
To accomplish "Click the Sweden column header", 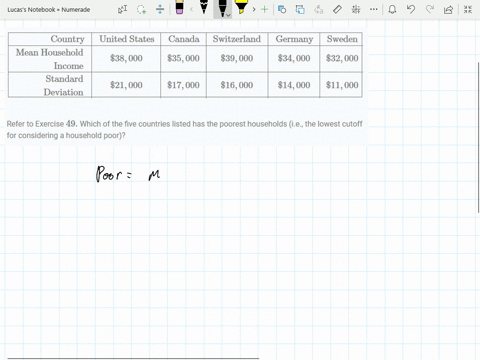I will click(342, 39).
